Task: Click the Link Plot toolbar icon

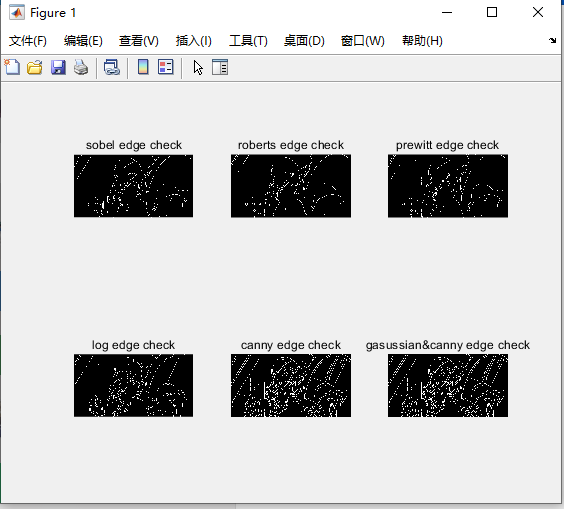Action: [x=112, y=67]
